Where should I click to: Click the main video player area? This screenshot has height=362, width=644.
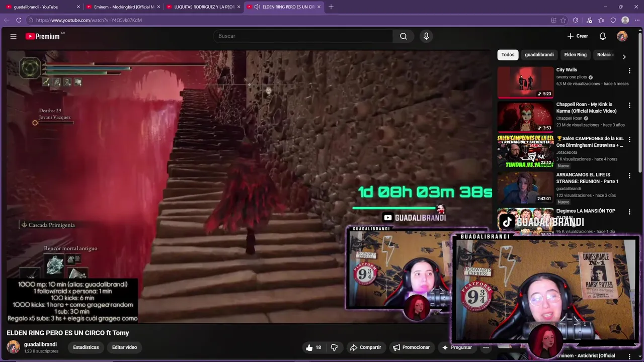tap(249, 186)
